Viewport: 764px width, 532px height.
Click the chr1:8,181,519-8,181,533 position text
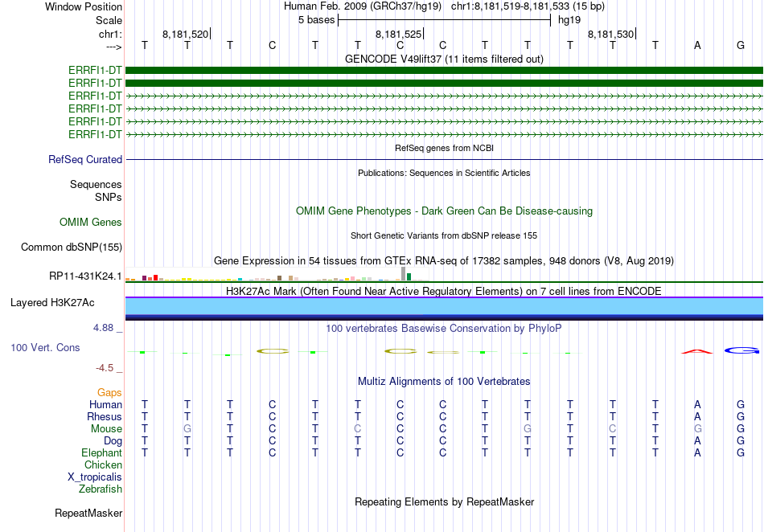click(x=528, y=6)
